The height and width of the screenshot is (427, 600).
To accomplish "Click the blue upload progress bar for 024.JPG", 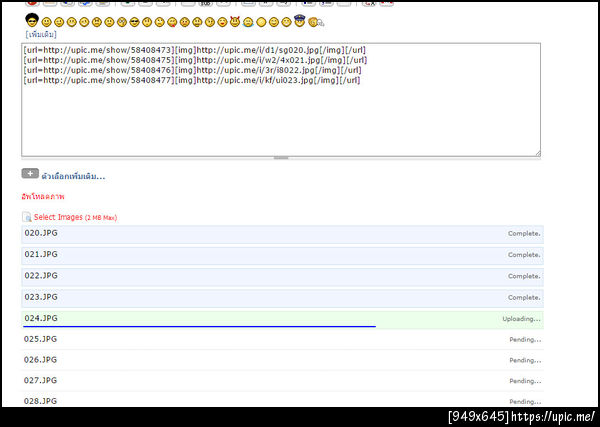I will point(199,327).
